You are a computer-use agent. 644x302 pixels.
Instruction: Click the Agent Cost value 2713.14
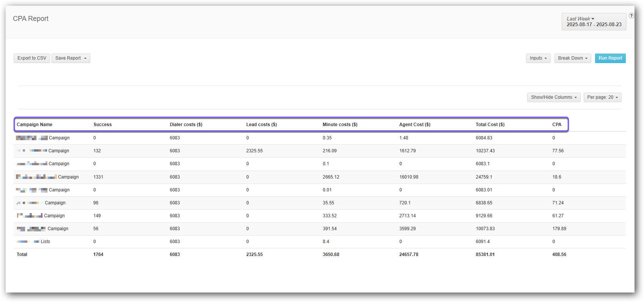coord(408,216)
